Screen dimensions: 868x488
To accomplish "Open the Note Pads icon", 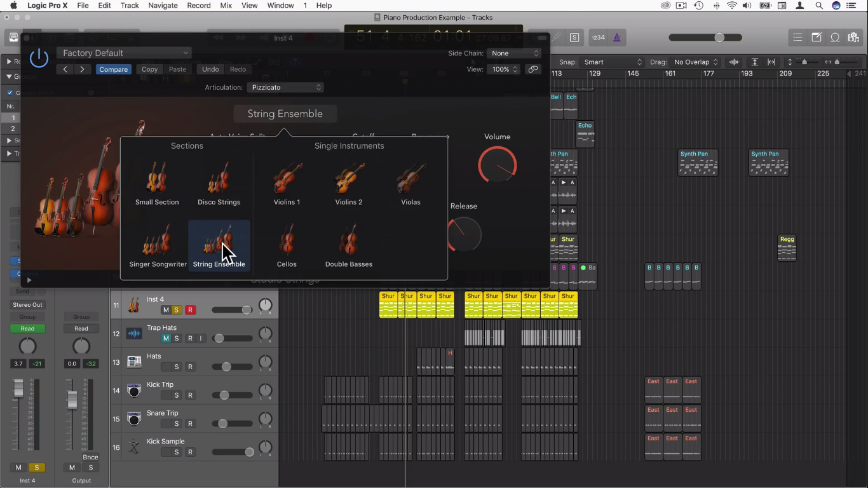I will pyautogui.click(x=817, y=37).
